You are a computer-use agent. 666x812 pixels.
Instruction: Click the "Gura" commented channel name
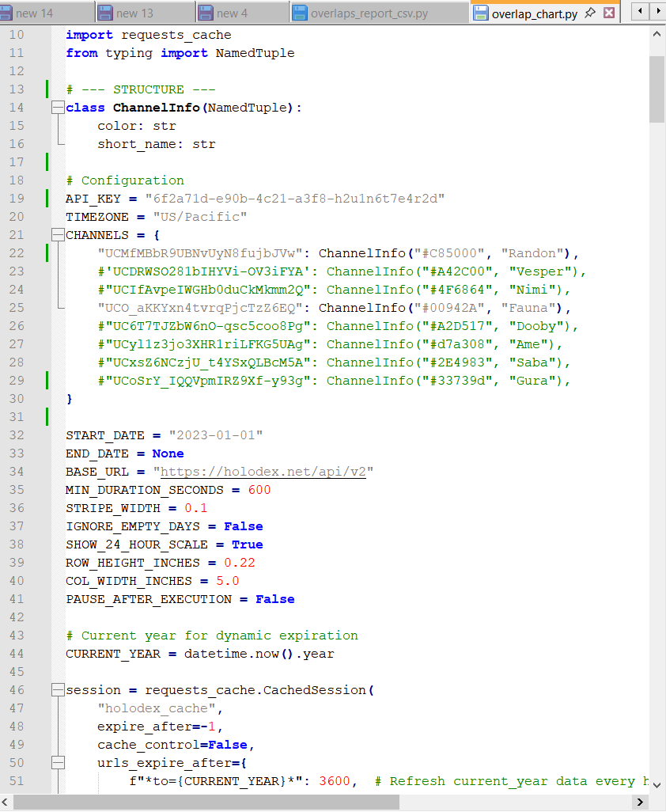coord(535,381)
